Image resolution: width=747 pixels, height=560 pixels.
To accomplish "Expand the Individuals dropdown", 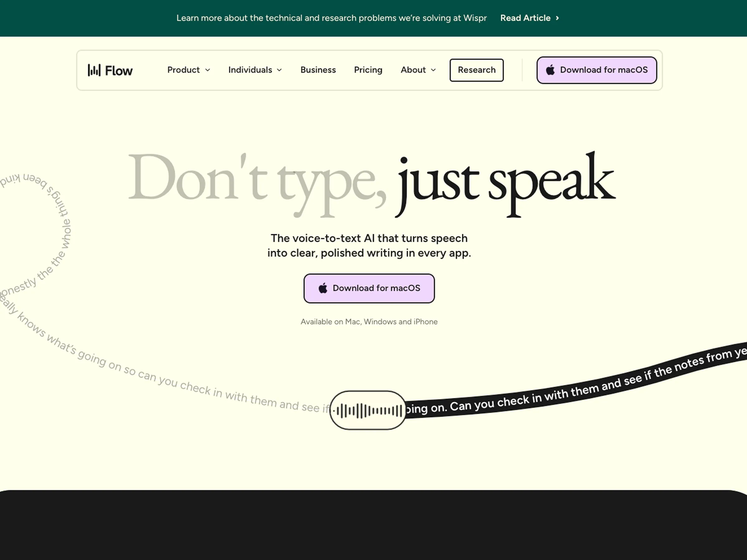I will [250, 70].
